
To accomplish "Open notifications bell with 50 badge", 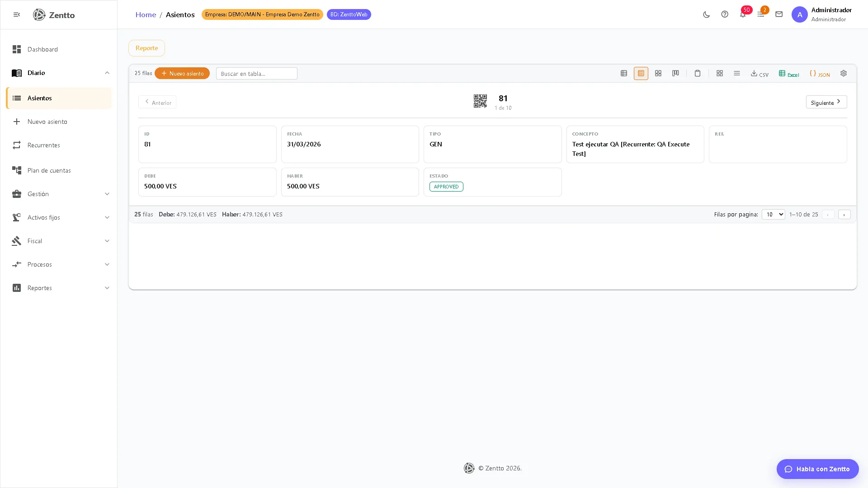I will point(743,14).
